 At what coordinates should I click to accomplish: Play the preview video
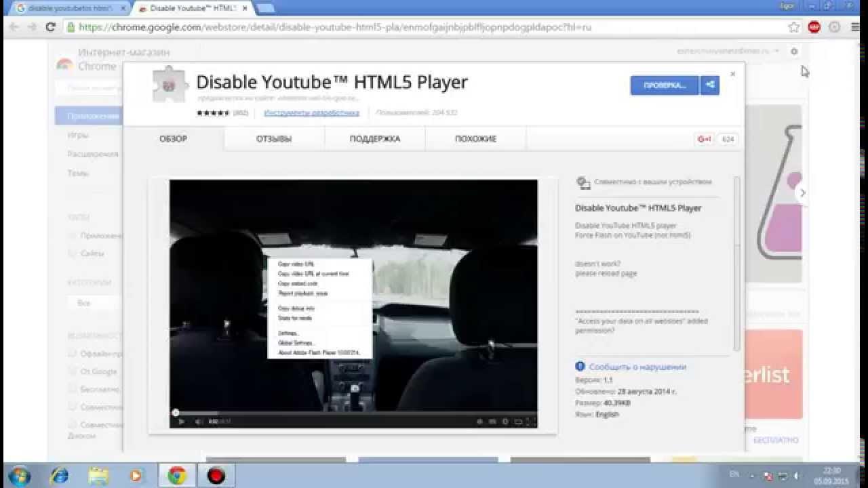tap(181, 422)
